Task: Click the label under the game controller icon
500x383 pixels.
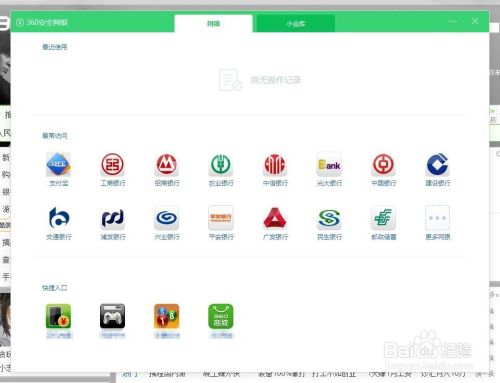Action: tap(113, 335)
